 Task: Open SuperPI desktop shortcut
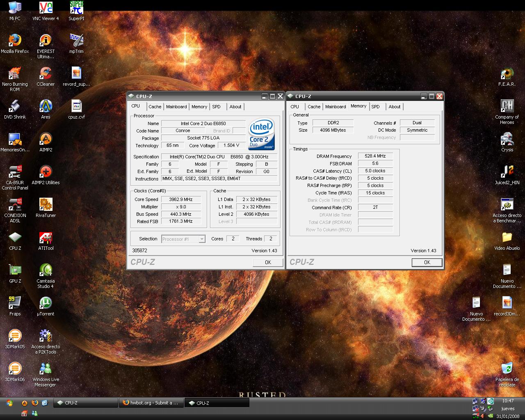(76, 11)
